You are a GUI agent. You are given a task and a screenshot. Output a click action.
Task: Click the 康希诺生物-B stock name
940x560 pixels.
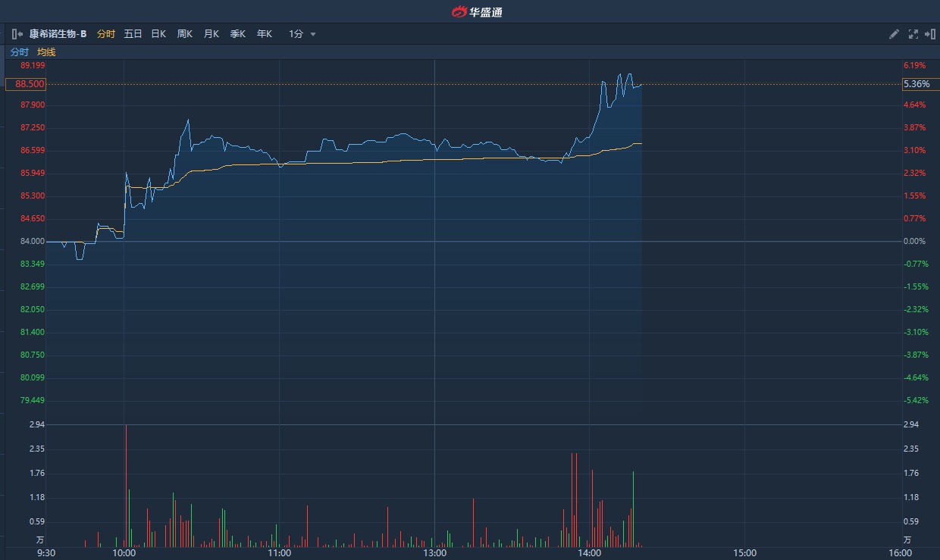(x=58, y=34)
